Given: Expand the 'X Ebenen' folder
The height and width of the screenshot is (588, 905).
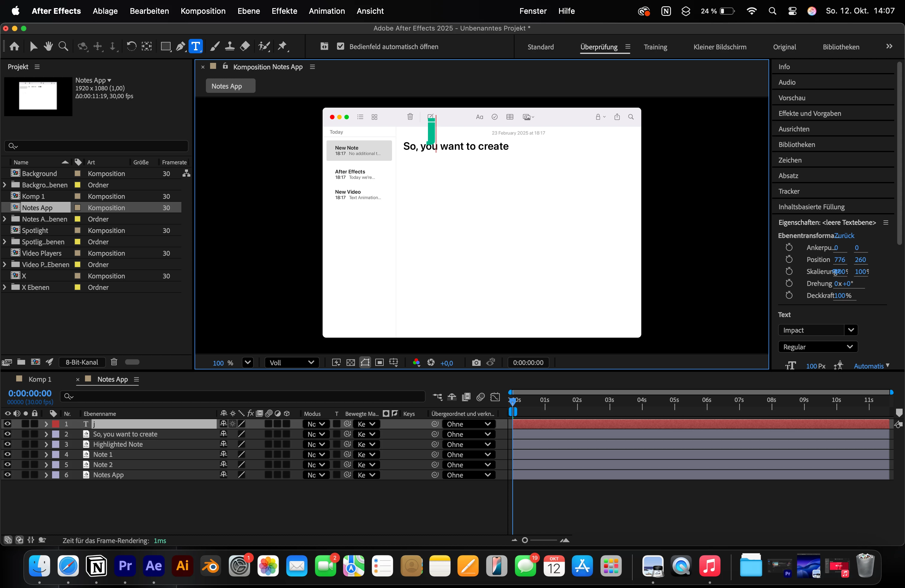Looking at the screenshot, I should click(x=4, y=287).
